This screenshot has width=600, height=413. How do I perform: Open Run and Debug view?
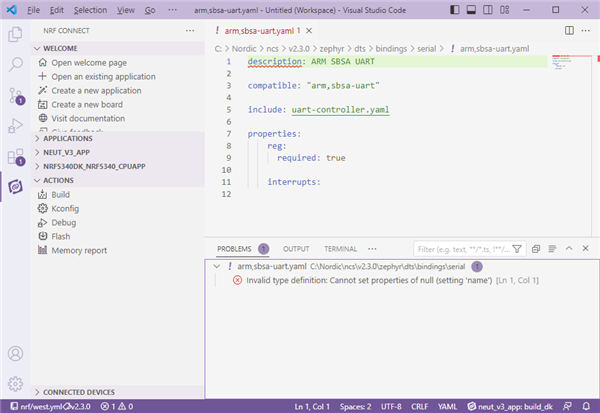tap(15, 126)
